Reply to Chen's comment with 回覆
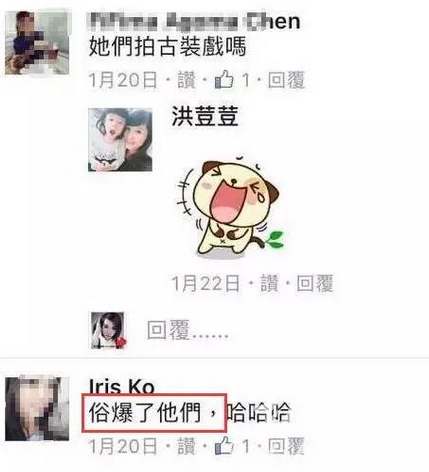The width and height of the screenshot is (429, 472). (286, 80)
